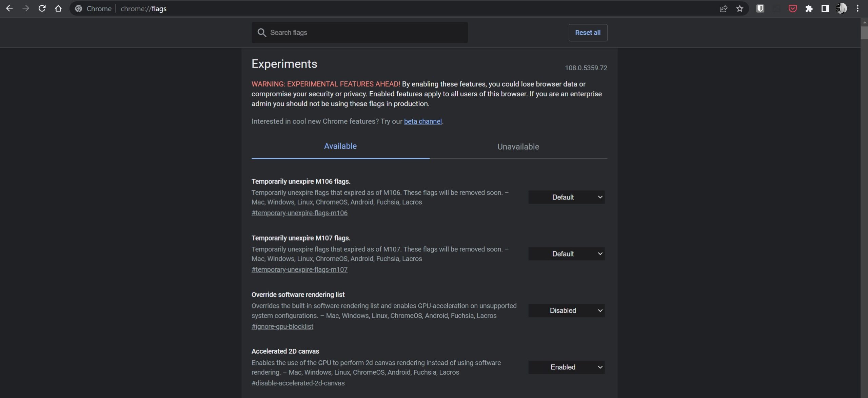868x398 pixels.
Task: Toggle the browser side panel icon
Action: [x=825, y=8]
